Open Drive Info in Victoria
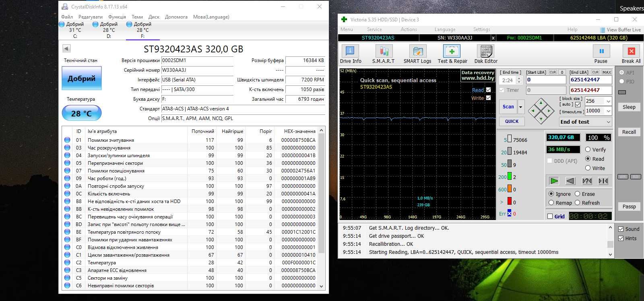Viewport: 644px width, 301px height. pyautogui.click(x=350, y=54)
